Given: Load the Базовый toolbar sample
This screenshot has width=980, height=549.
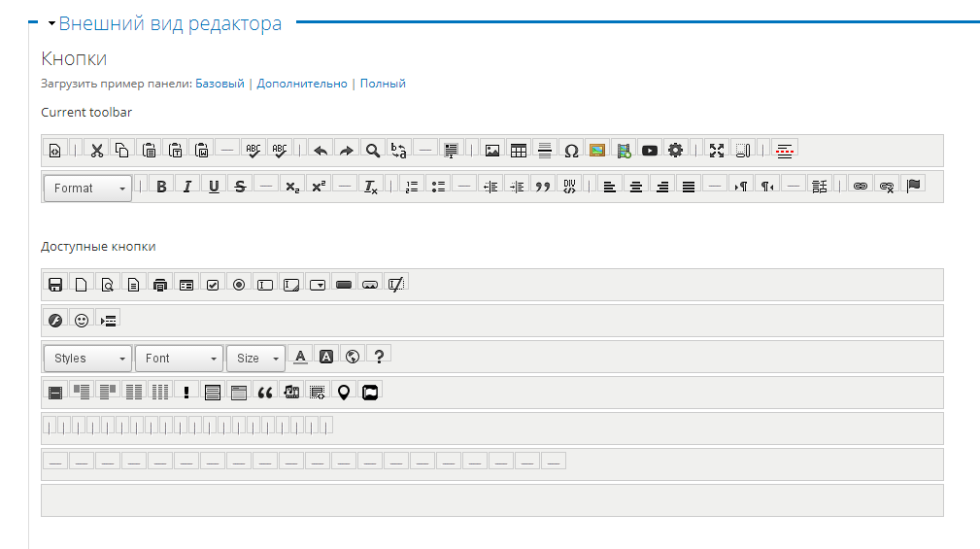Looking at the screenshot, I should (x=220, y=84).
